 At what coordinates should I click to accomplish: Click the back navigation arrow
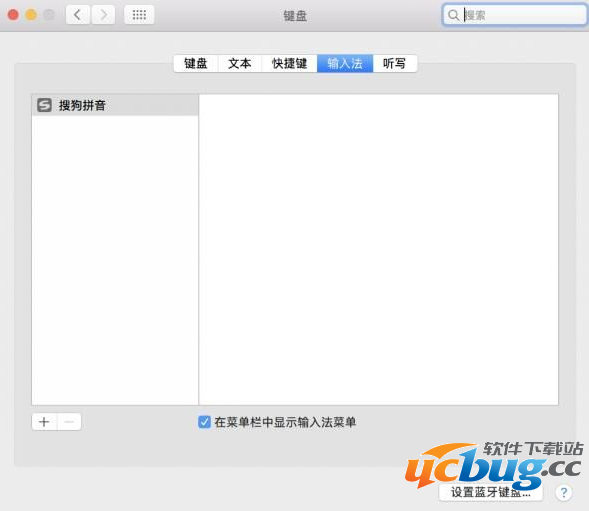(x=78, y=15)
